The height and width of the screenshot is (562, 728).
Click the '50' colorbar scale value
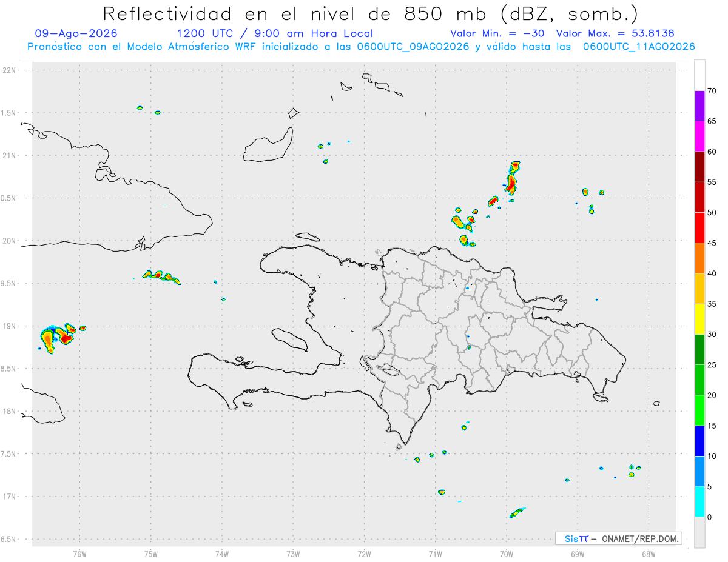click(712, 213)
